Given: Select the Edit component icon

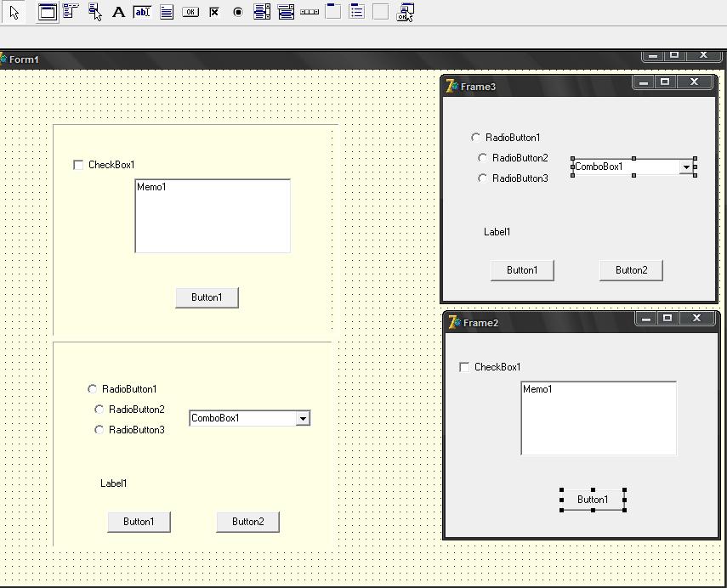Looking at the screenshot, I should pyautogui.click(x=142, y=12).
